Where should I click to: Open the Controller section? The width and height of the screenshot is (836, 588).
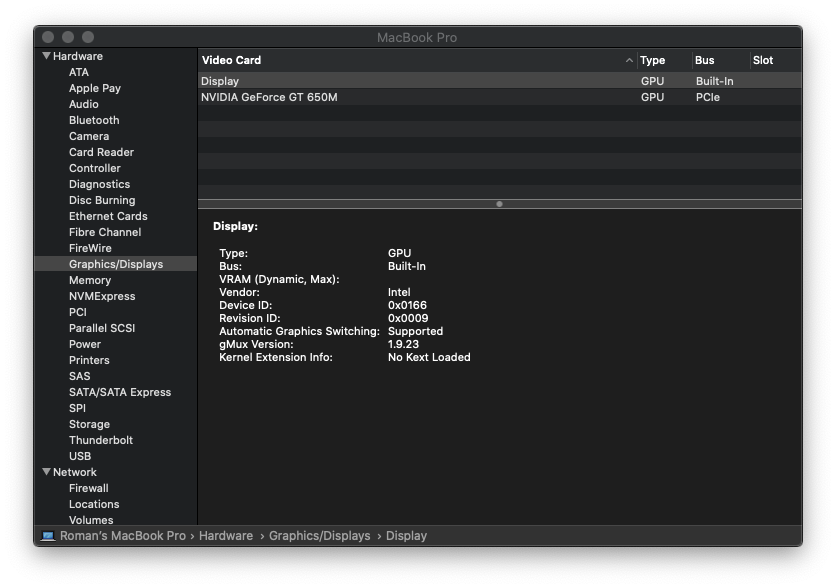tap(95, 168)
